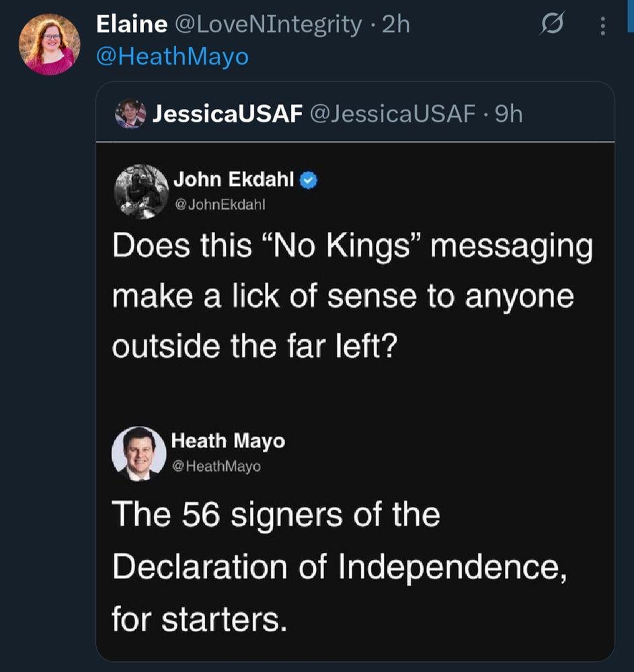The height and width of the screenshot is (672, 634).
Task: Click the 2h timestamp on Elaine's post
Action: tap(395, 25)
